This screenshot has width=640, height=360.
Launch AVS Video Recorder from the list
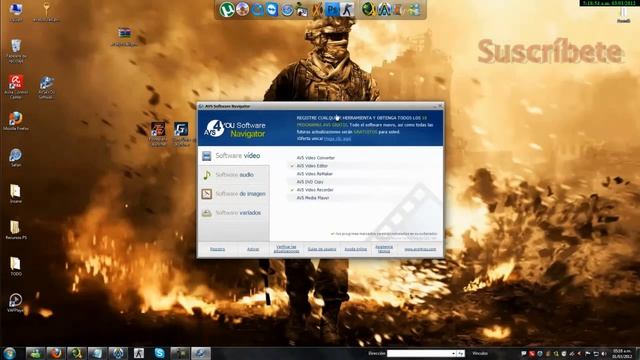(315, 190)
